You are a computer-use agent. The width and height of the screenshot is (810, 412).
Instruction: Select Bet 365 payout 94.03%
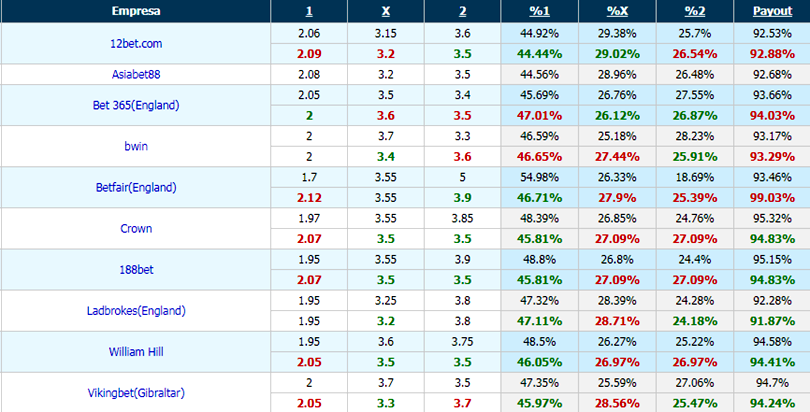772,115
